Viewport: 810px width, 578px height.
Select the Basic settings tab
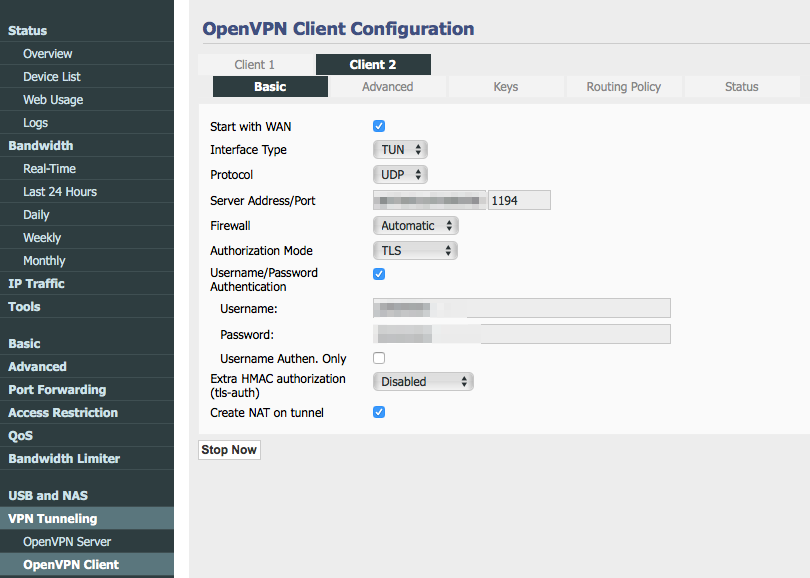coord(270,87)
